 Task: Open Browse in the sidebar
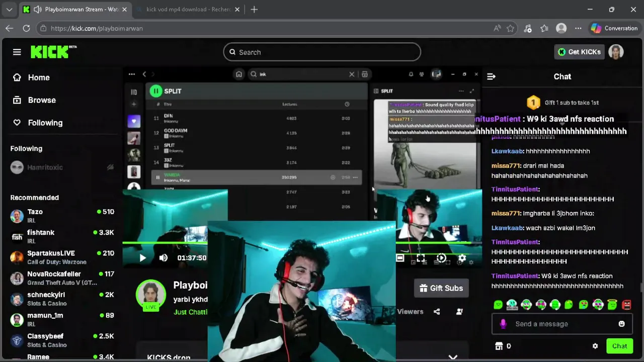pos(34,100)
